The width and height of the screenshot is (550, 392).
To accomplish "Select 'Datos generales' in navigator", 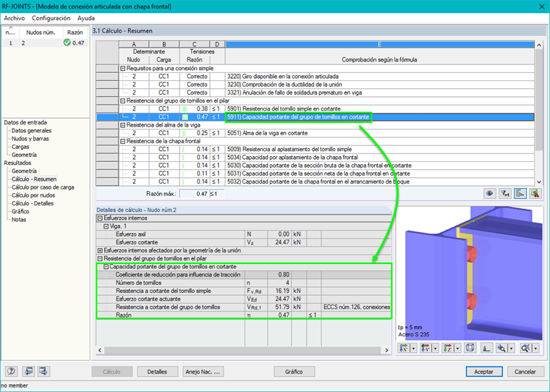I will (x=31, y=130).
